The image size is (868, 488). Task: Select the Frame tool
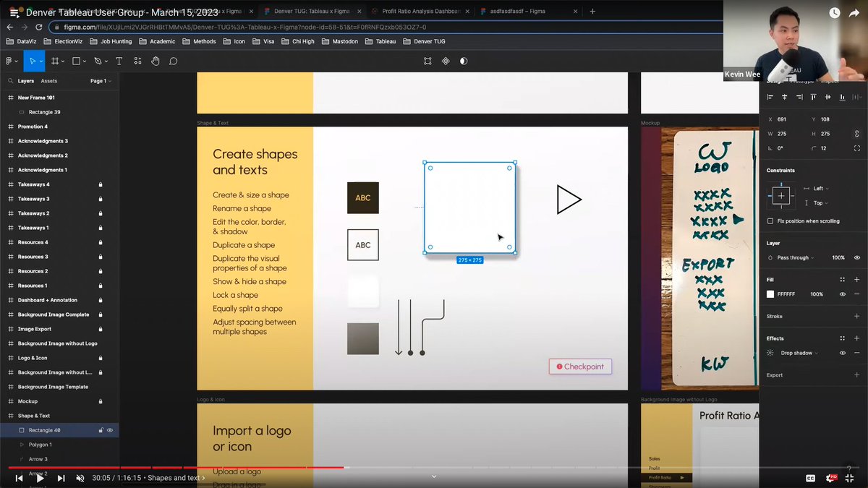54,61
